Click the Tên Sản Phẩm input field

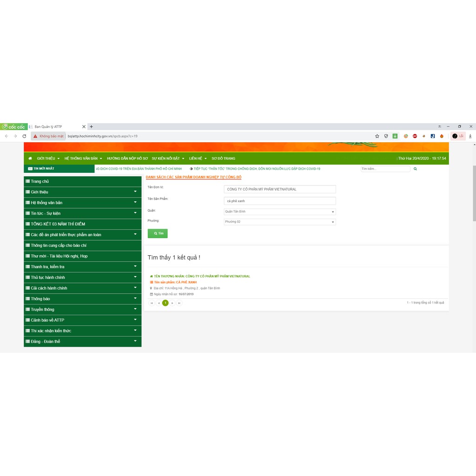coord(279,201)
